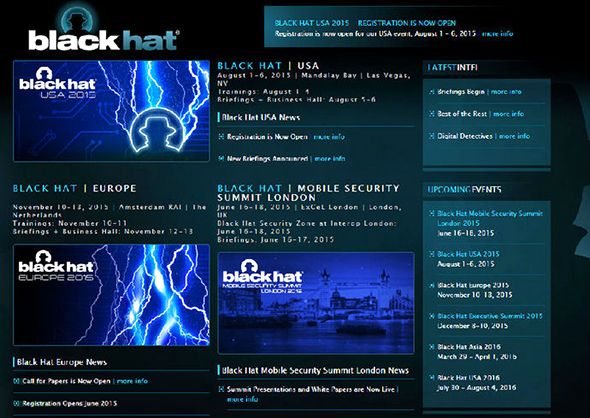Open 'more info' beside Best of the Rest
Screen dimensions: 590x418
(508, 114)
